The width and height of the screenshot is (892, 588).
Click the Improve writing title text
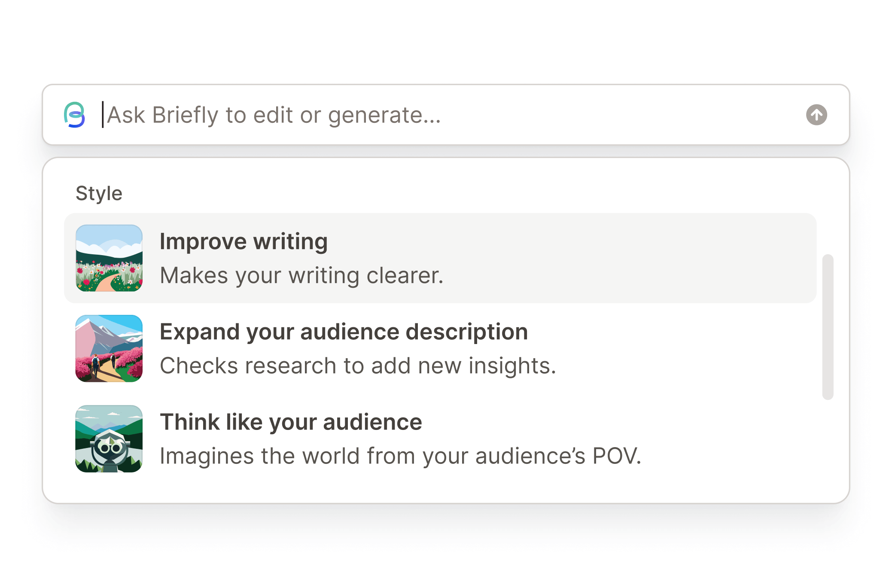[x=243, y=241]
